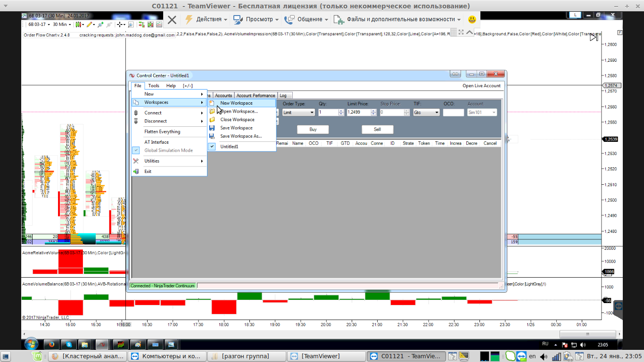Click the Firefox icon in remote taskbar
Viewport: 644px width, 362px height.
click(51, 345)
